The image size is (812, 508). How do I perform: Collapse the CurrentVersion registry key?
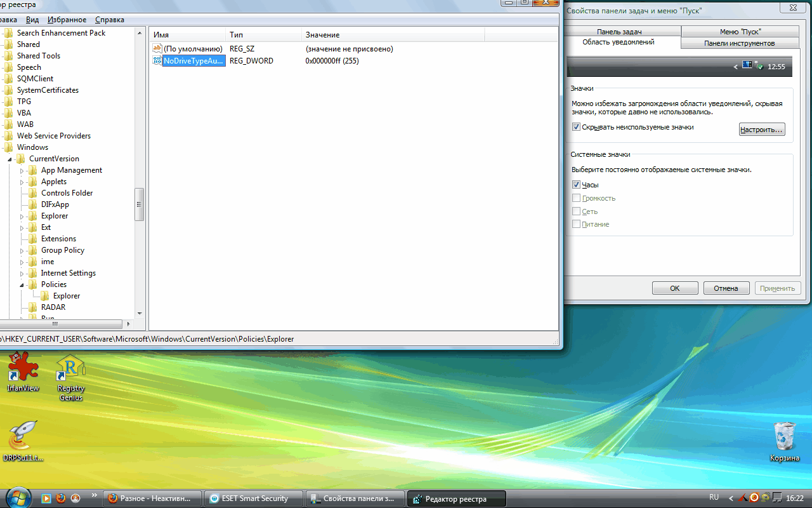pos(10,159)
